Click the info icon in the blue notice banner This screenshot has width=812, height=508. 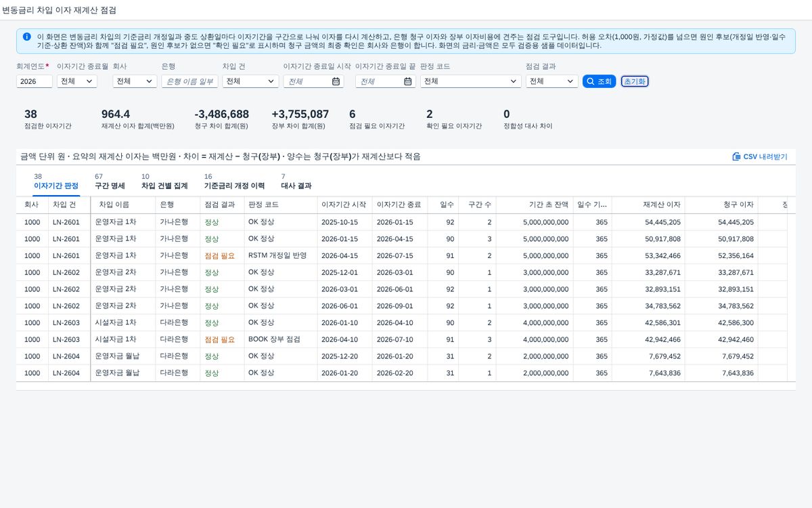pos(26,37)
